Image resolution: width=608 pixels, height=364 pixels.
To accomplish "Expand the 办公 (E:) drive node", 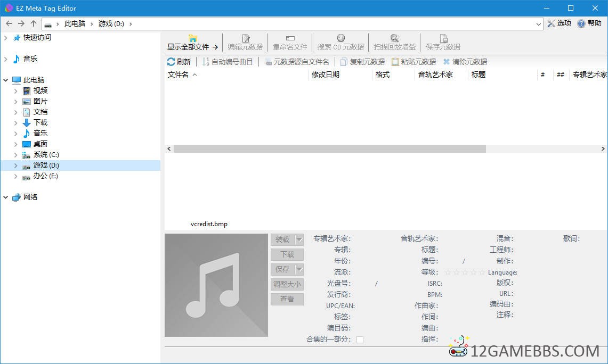I will tap(15, 176).
